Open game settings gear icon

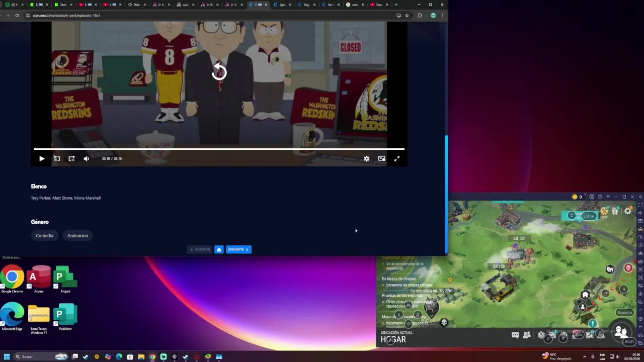(628, 211)
